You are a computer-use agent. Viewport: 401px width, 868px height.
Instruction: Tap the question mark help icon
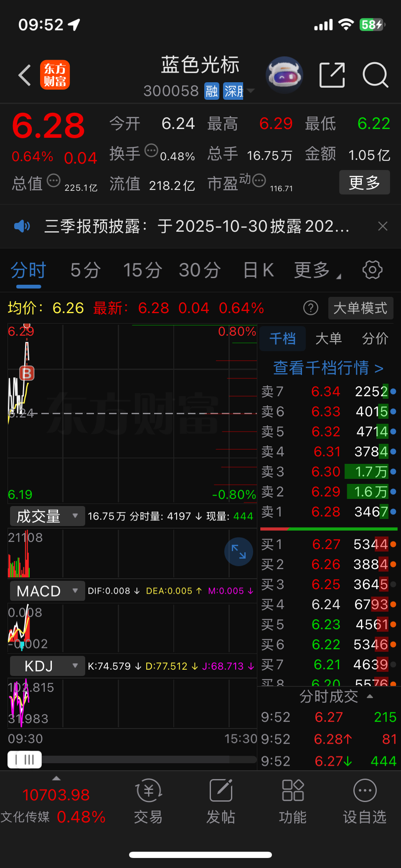[310, 308]
